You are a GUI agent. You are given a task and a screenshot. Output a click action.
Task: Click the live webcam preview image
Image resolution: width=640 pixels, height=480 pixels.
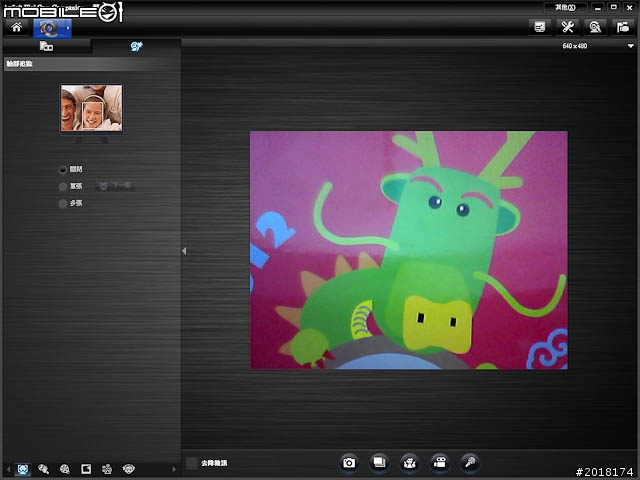(x=409, y=250)
